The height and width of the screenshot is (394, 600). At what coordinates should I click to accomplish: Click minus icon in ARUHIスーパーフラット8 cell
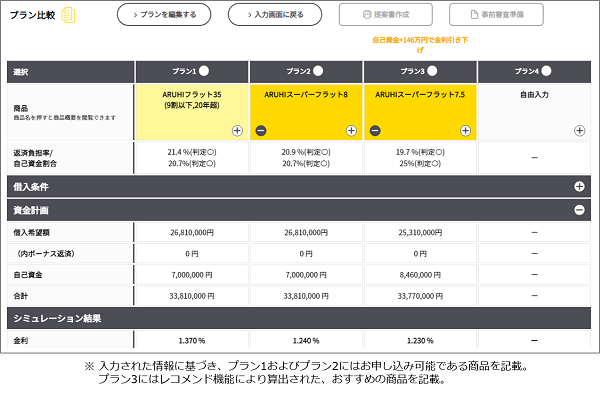pos(261,130)
